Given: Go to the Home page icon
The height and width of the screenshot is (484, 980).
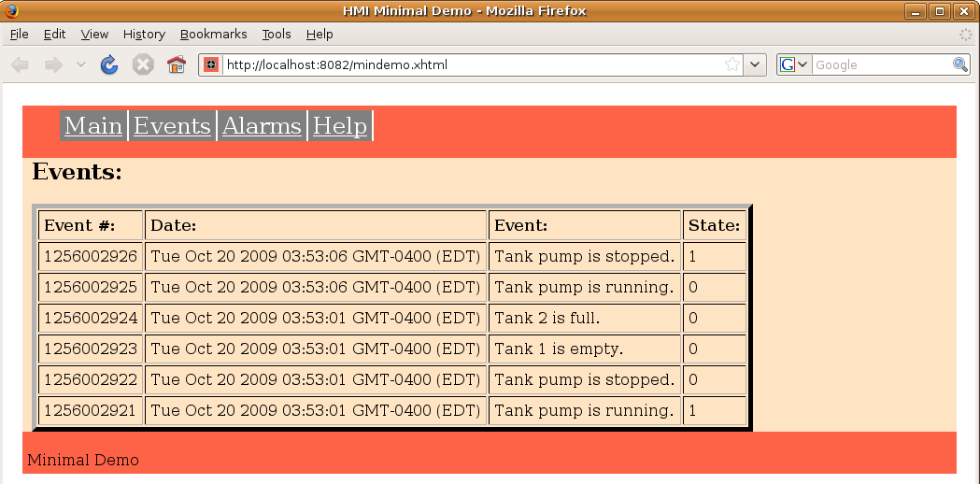Looking at the screenshot, I should click(176, 64).
